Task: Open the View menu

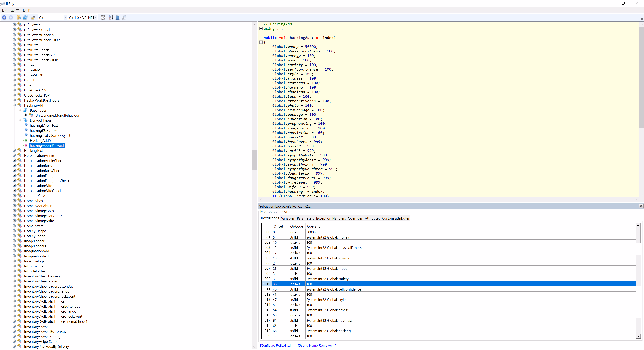Action: [x=15, y=10]
